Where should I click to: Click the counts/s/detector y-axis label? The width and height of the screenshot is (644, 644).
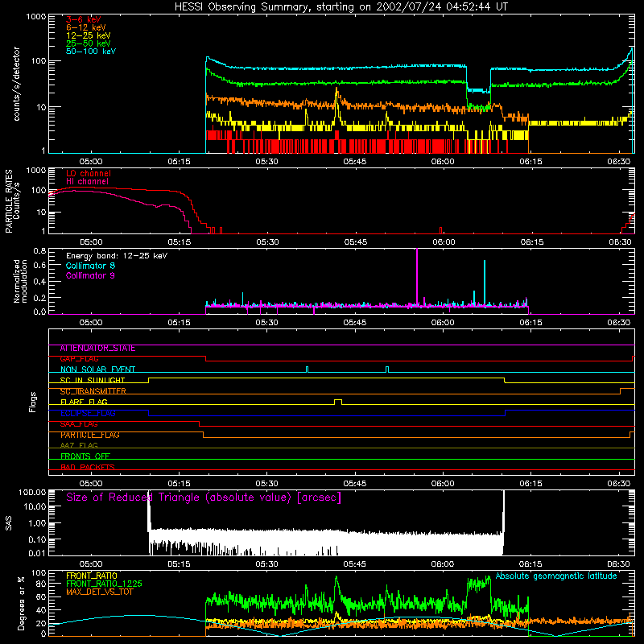pyautogui.click(x=17, y=84)
